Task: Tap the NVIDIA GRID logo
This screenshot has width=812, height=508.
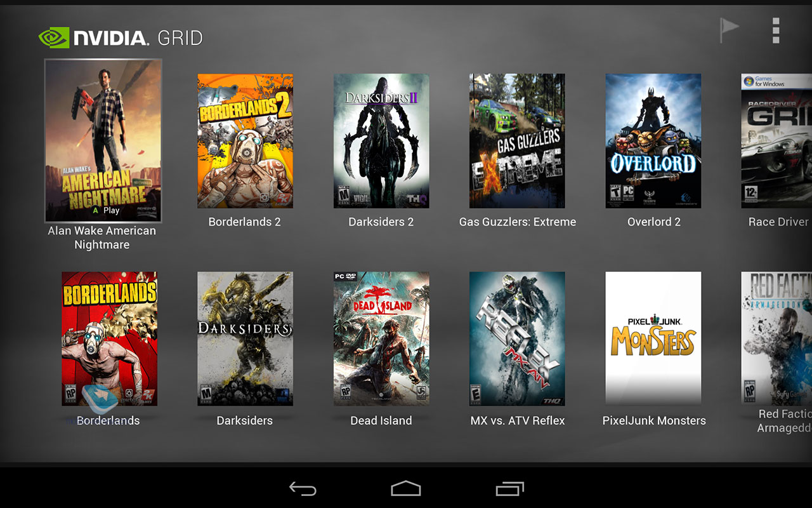Action: click(121, 37)
